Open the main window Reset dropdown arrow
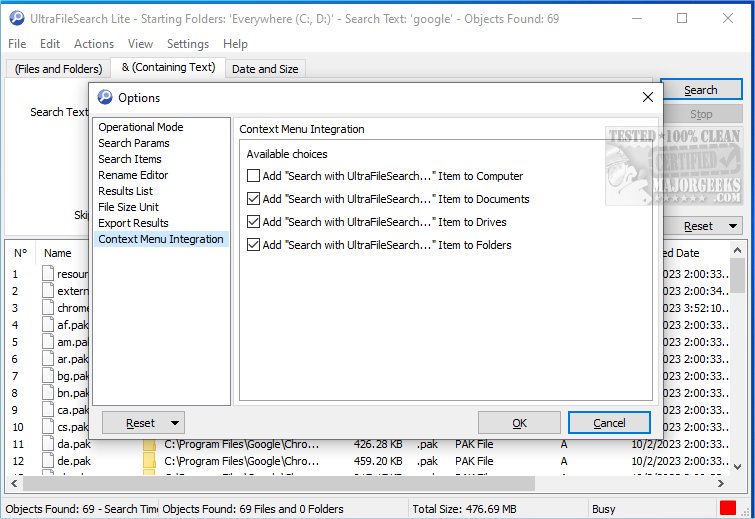Screen dimensions: 755x519 [x=733, y=226]
